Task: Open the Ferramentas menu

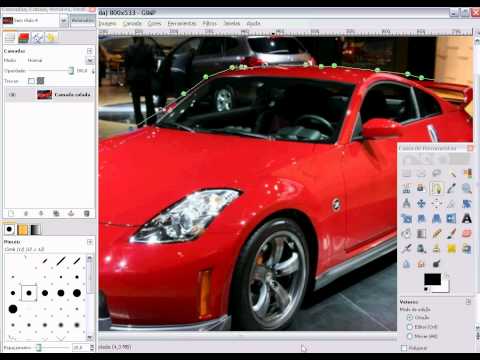Action: pos(182,23)
